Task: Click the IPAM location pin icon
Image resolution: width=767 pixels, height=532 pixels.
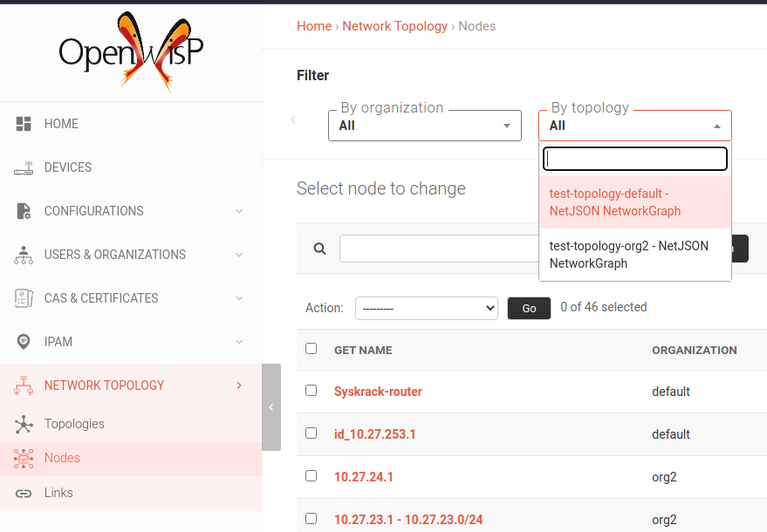Action: (24, 341)
